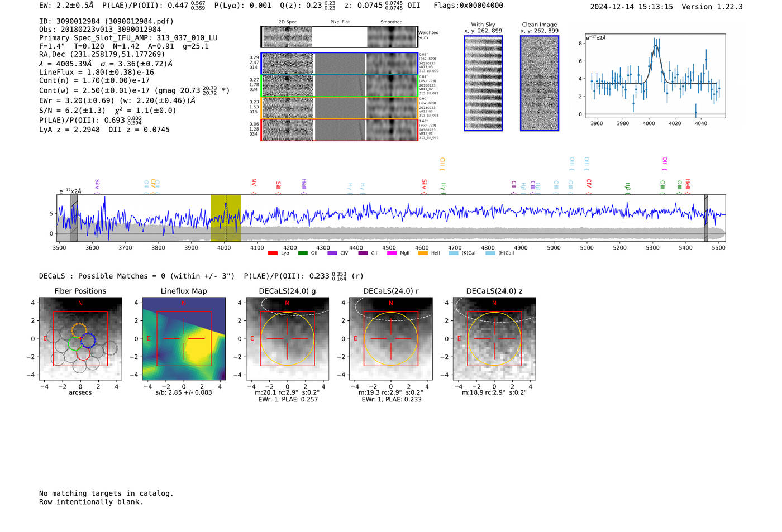The width and height of the screenshot is (782, 532).
Task: Click the Lineflux Map panel
Action: click(x=184, y=339)
